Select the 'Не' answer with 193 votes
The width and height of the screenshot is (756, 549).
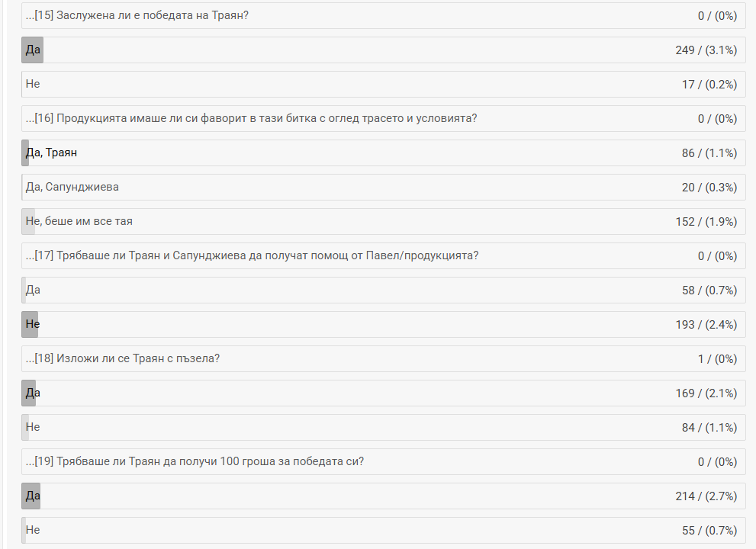(33, 324)
